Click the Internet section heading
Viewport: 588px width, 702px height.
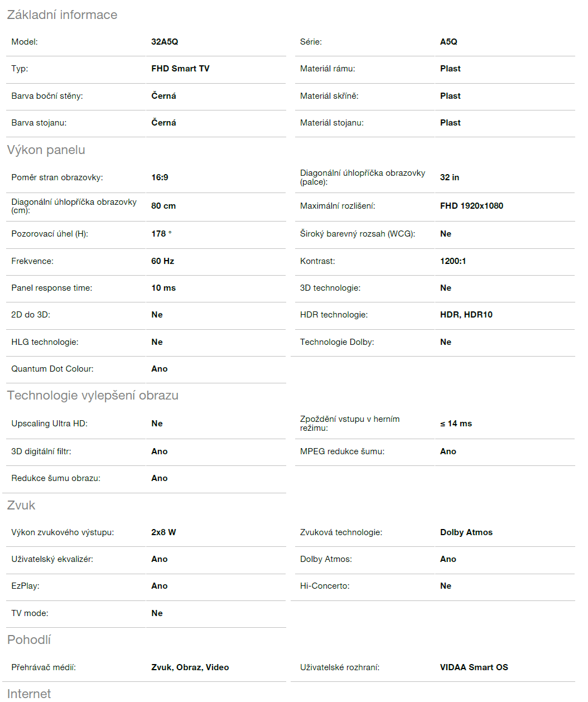(x=29, y=694)
